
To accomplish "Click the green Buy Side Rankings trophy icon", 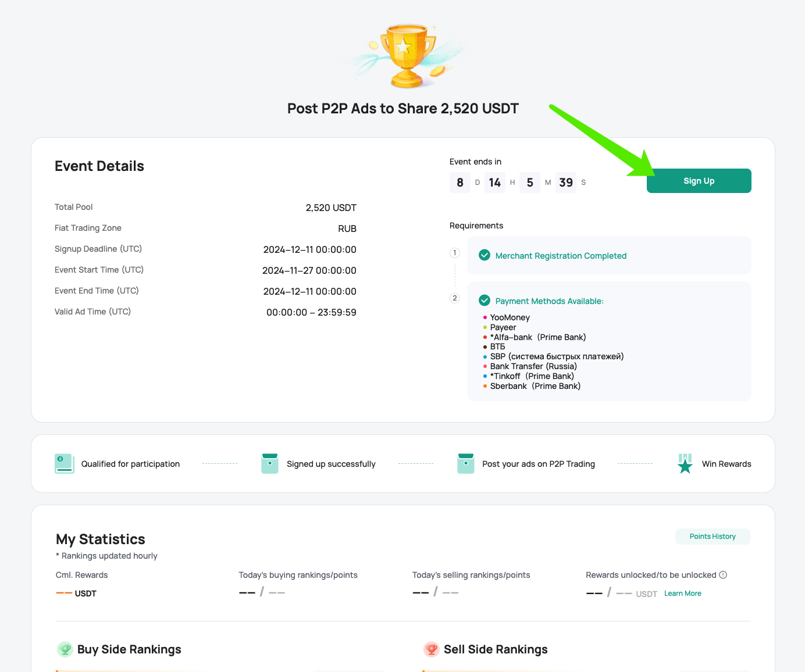I will coord(65,649).
